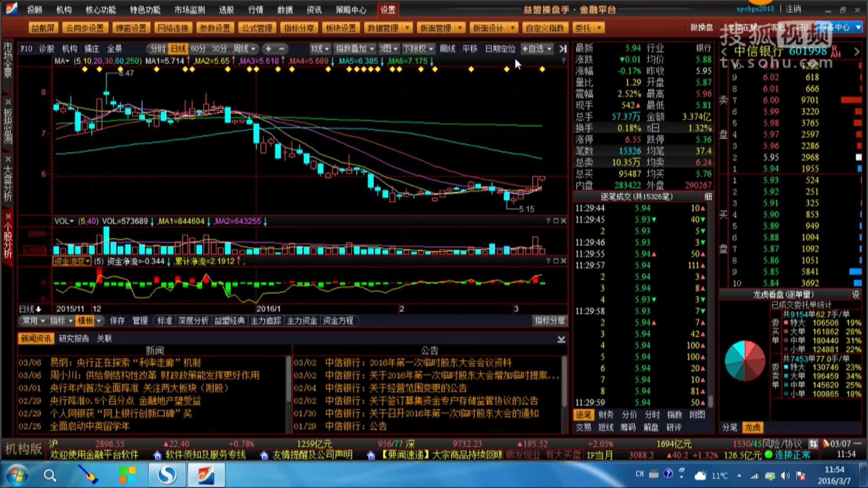Switch chart period to 日线
Viewport: 868px width, 488px height.
click(x=178, y=49)
